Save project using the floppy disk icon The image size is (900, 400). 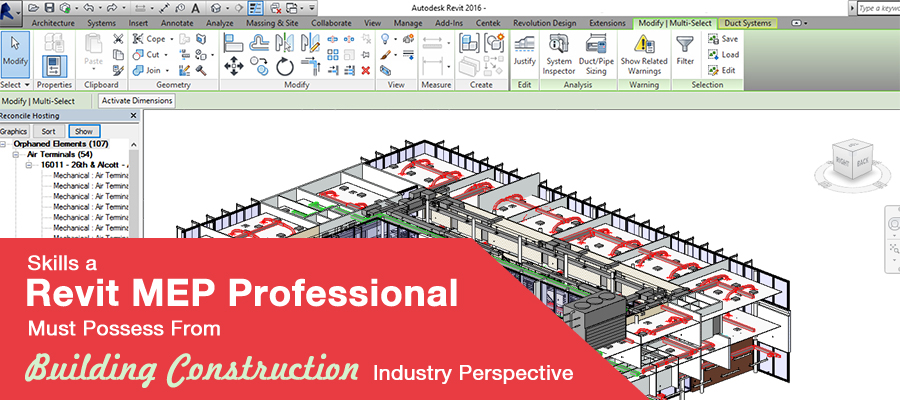(49, 8)
